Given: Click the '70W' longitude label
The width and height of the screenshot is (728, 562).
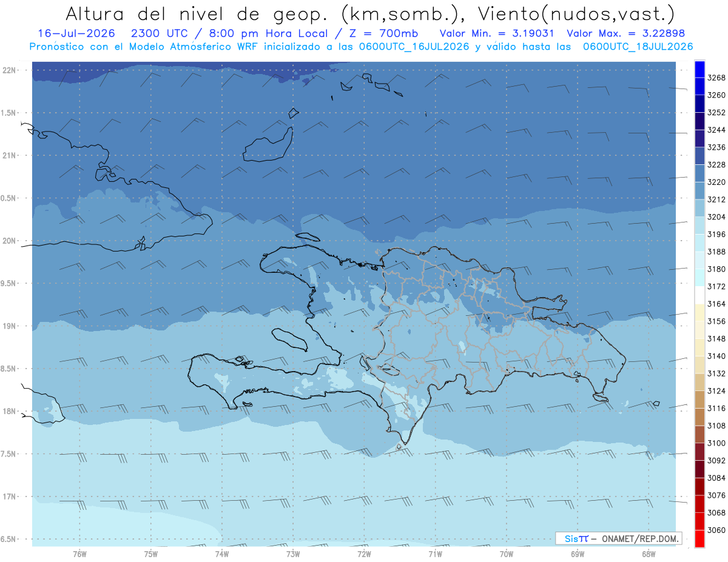Looking at the screenshot, I should click(507, 554).
